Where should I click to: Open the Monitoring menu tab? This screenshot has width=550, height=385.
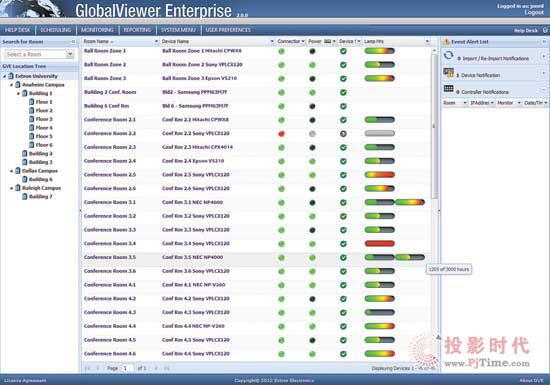tap(97, 30)
